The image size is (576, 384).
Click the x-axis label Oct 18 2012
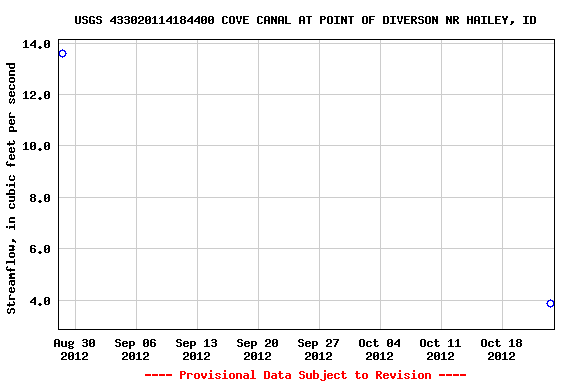[501, 349]
